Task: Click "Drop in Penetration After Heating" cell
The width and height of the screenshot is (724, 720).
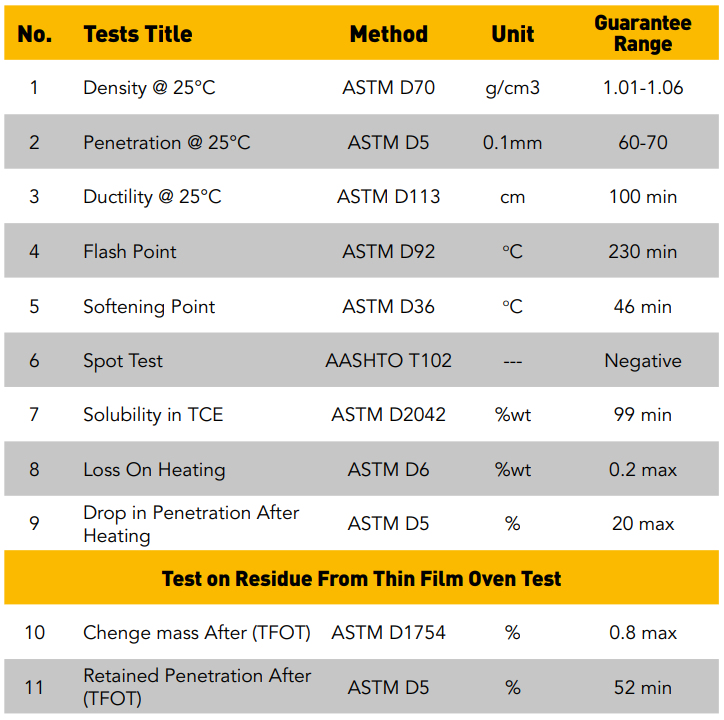Action: click(191, 524)
